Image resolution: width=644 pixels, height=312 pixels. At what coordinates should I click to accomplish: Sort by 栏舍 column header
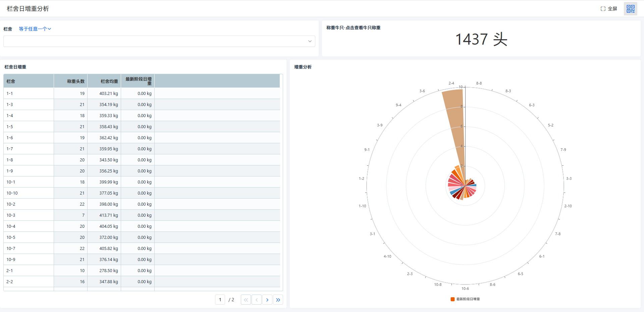(29, 81)
